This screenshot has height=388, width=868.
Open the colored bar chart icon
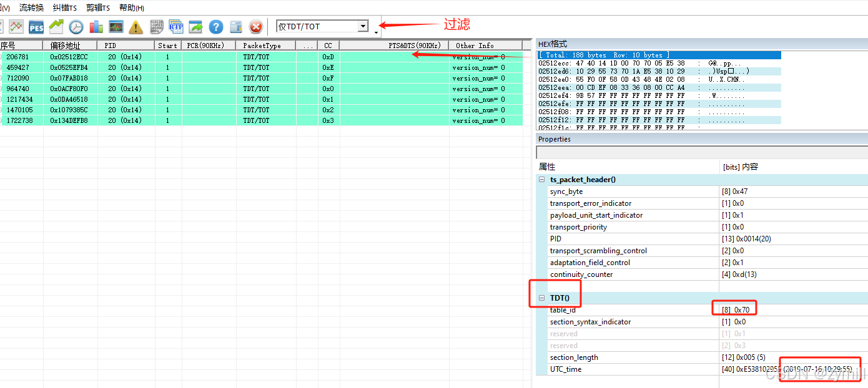pos(96,27)
